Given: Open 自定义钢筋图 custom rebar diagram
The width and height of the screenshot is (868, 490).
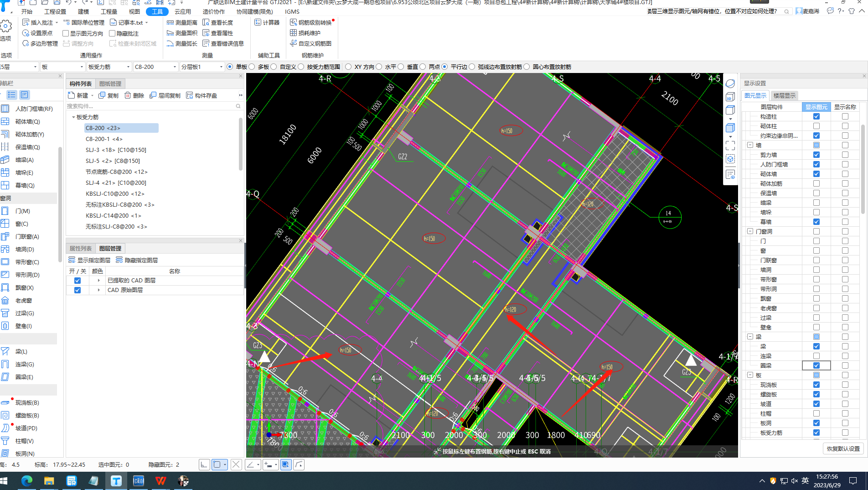Looking at the screenshot, I should [310, 43].
